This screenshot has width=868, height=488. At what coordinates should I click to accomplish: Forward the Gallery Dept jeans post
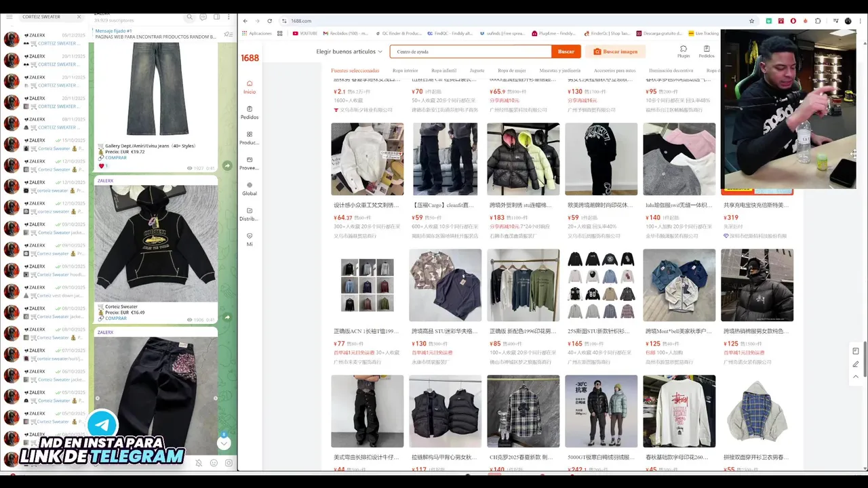227,165
